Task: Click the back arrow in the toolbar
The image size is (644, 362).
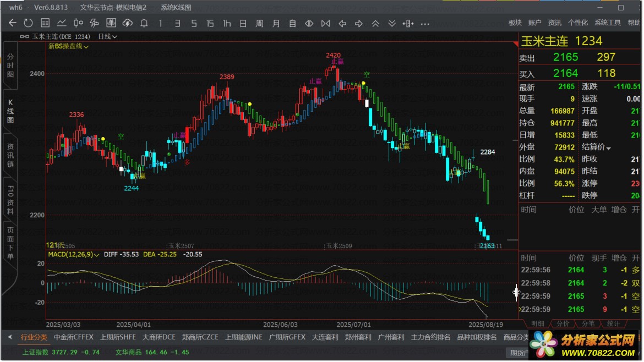Action: tap(13, 23)
